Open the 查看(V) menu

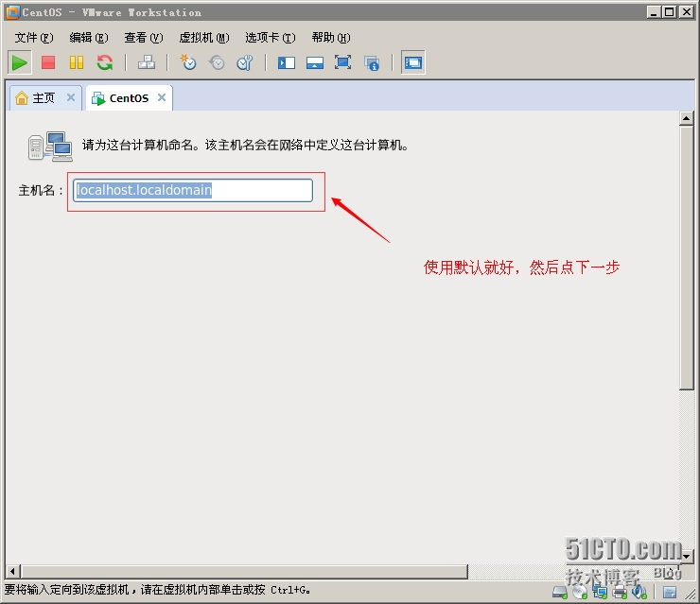(x=144, y=38)
